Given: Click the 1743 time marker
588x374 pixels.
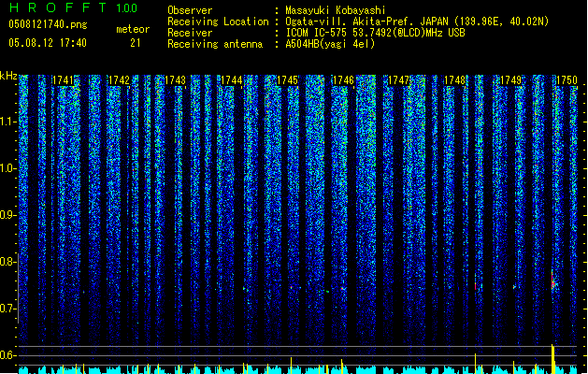Looking at the screenshot, I should [x=175, y=80].
